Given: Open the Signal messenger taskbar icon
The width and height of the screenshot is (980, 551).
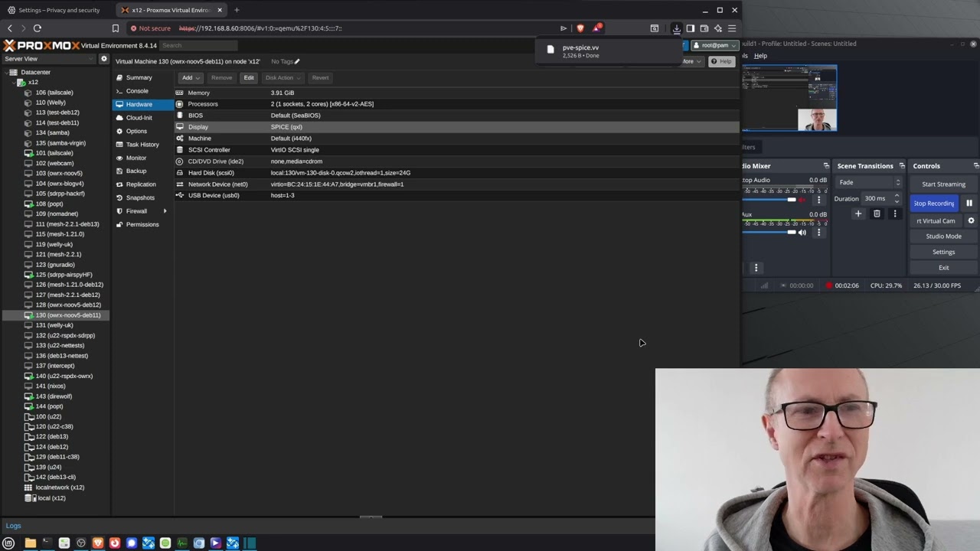Looking at the screenshot, I should [132, 543].
